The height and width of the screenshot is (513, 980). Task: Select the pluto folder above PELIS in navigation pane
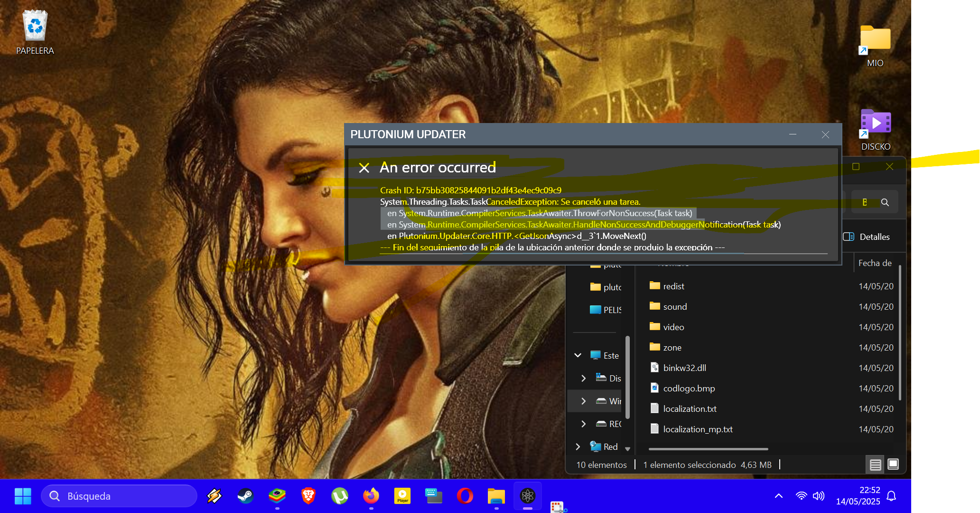606,287
